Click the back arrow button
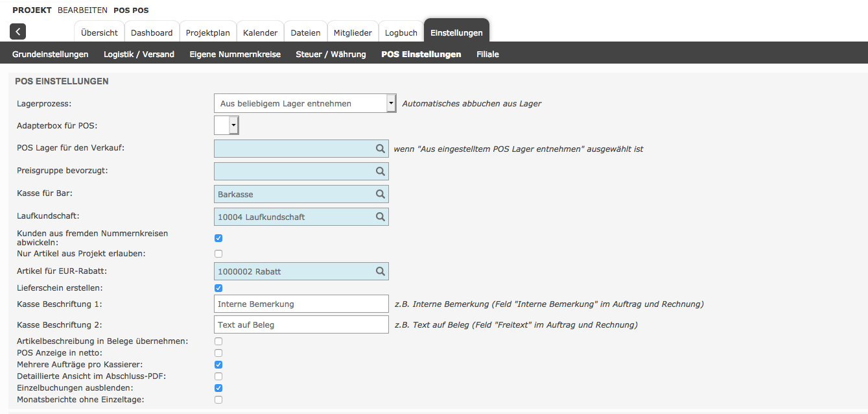 [18, 31]
